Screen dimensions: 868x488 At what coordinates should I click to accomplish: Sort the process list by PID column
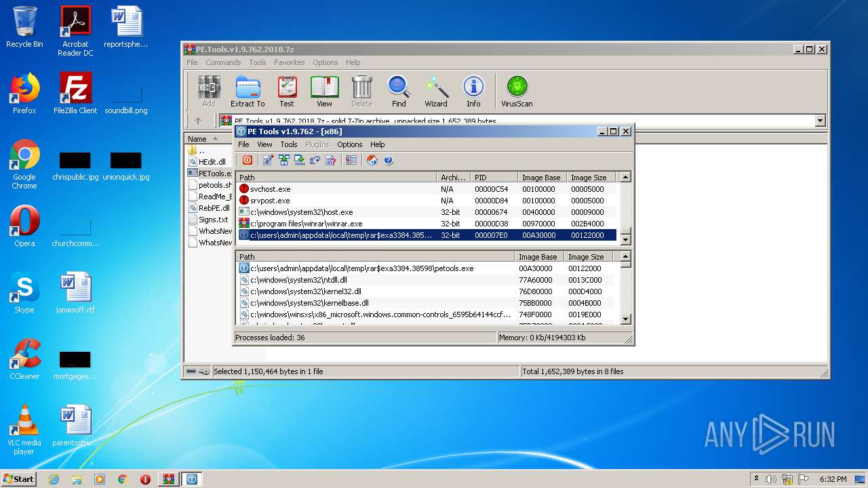[x=494, y=178]
